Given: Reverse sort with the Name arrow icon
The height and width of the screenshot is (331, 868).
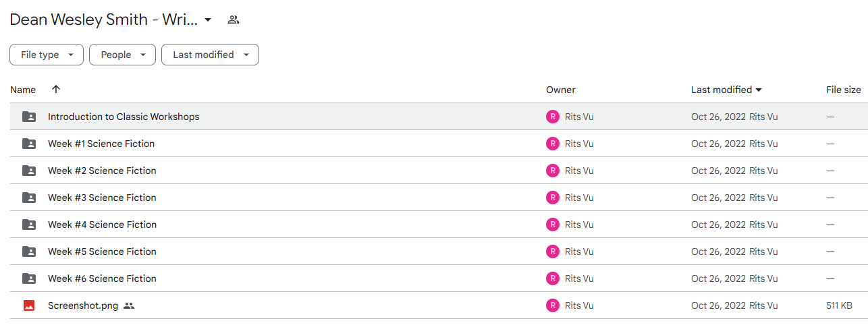Looking at the screenshot, I should tap(56, 89).
